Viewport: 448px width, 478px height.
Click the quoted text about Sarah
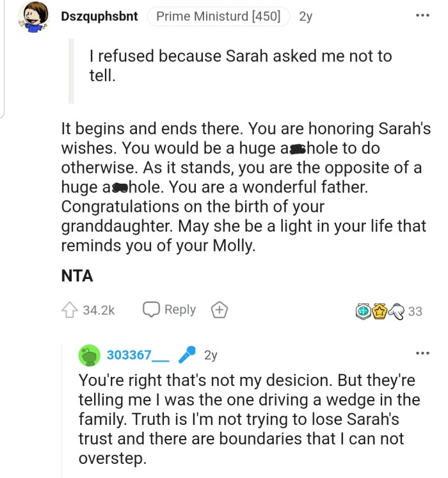pyautogui.click(x=240, y=67)
